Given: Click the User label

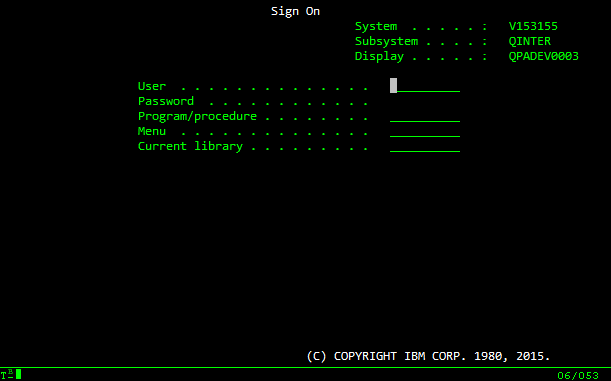Looking at the screenshot, I should tap(152, 86).
